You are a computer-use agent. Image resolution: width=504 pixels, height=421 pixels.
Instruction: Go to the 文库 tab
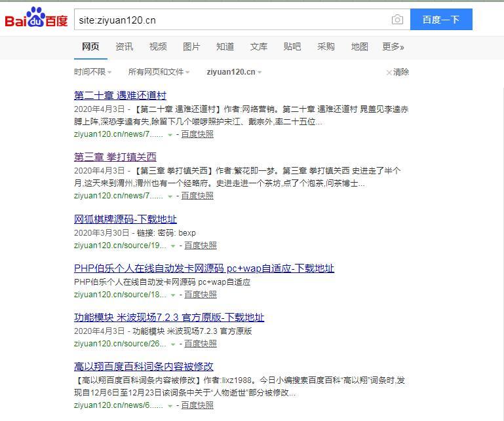pos(259,47)
